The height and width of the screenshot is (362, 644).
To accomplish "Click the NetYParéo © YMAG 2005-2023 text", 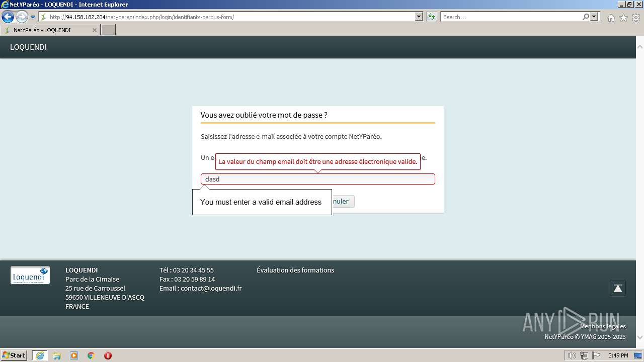I will [x=585, y=337].
